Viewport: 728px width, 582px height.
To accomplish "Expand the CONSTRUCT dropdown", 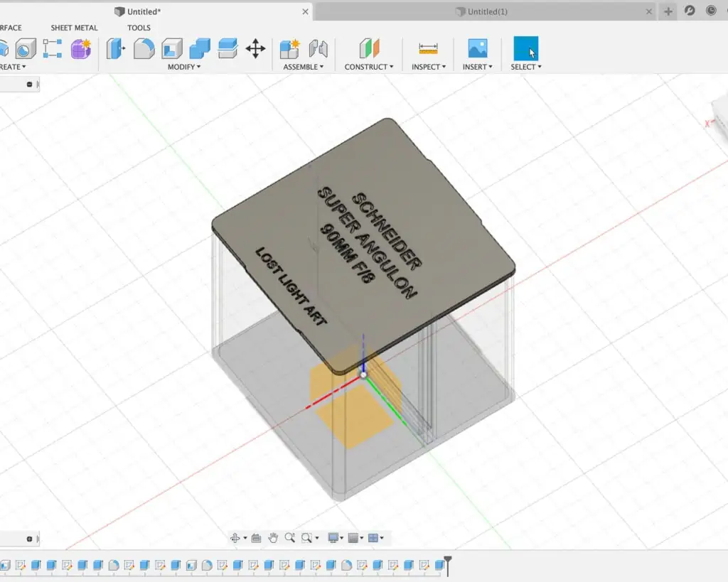I will (x=368, y=67).
